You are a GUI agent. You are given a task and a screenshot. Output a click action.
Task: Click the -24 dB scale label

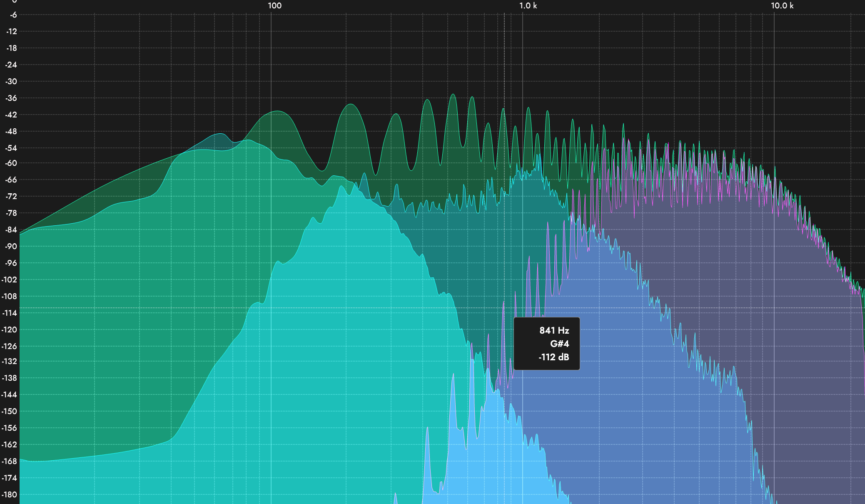(11, 65)
